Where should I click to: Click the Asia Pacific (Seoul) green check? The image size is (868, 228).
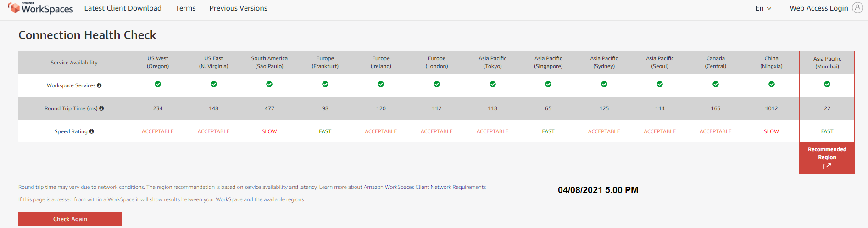coord(660,84)
